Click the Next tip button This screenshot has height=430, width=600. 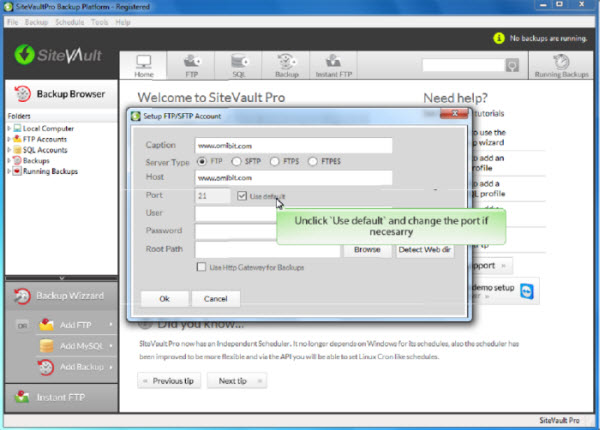click(237, 381)
